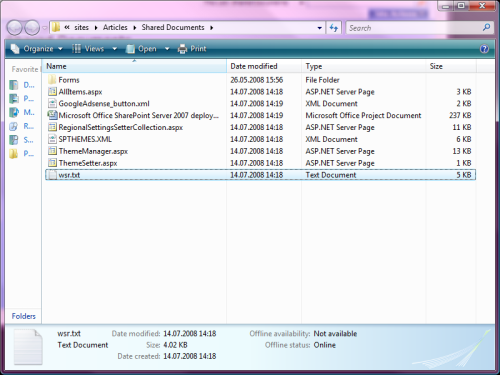Click the Back navigation arrow button

[15, 28]
